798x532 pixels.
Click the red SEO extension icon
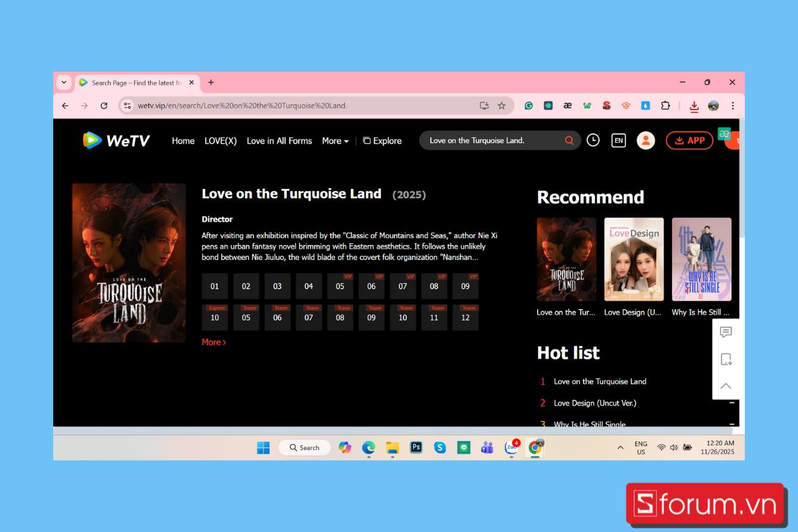pos(606,106)
